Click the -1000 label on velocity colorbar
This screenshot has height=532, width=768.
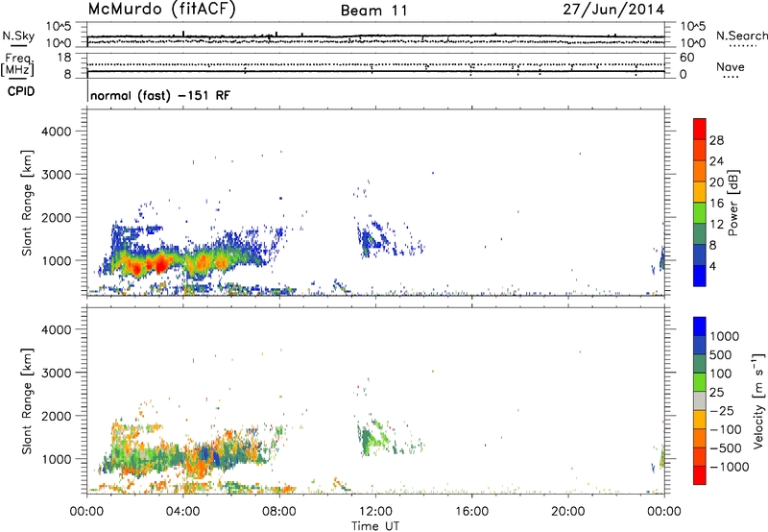click(x=730, y=467)
